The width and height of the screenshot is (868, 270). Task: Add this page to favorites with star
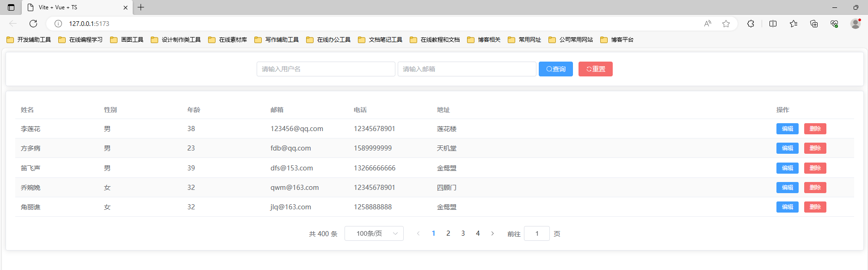click(726, 24)
